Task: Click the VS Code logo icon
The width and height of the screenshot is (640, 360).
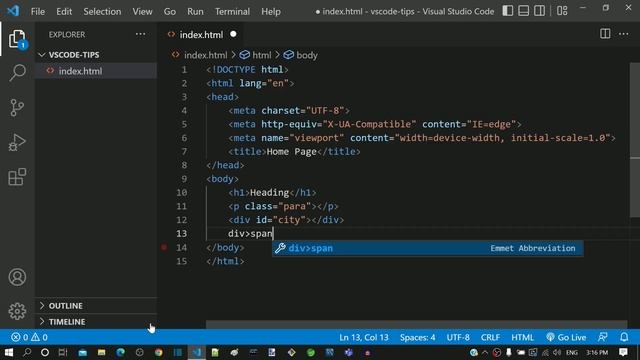Action: point(13,11)
